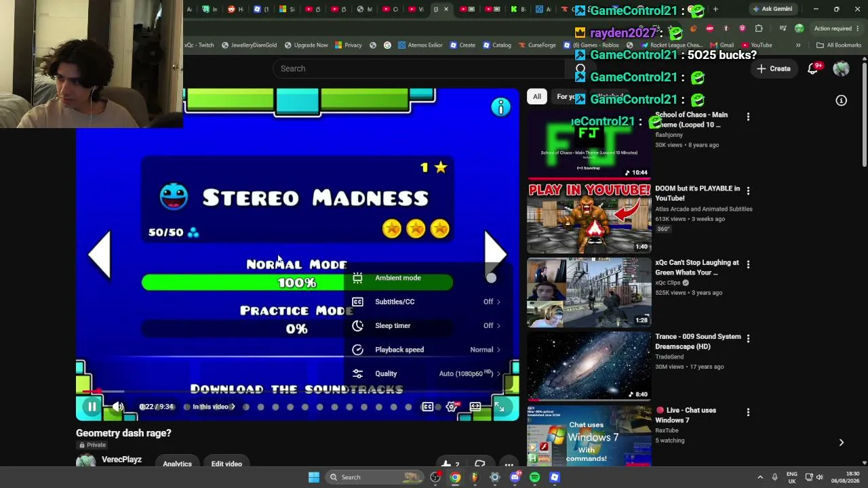Click the Ask Gemini button
868x488 pixels.
pos(772,9)
